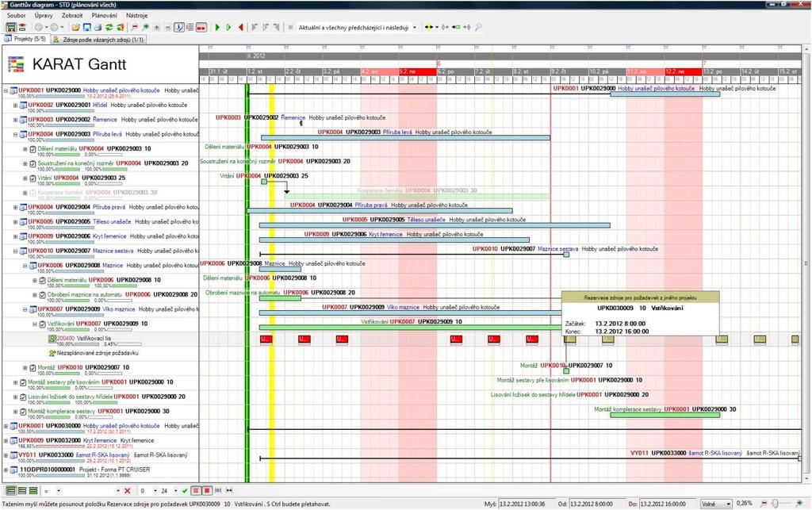Image resolution: width=812 pixels, height=510 pixels.
Task: Click the info toolbar icon
Action: (179, 27)
